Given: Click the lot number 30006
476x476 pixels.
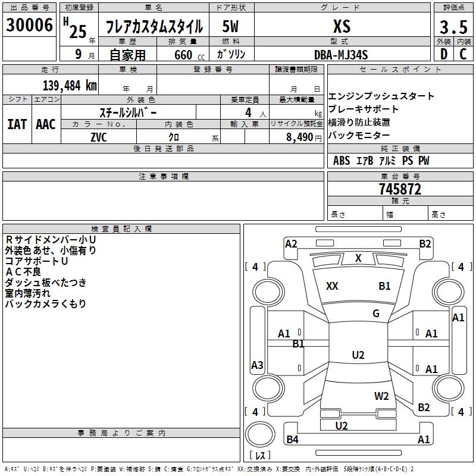Looking at the screenshot, I should click(29, 25).
